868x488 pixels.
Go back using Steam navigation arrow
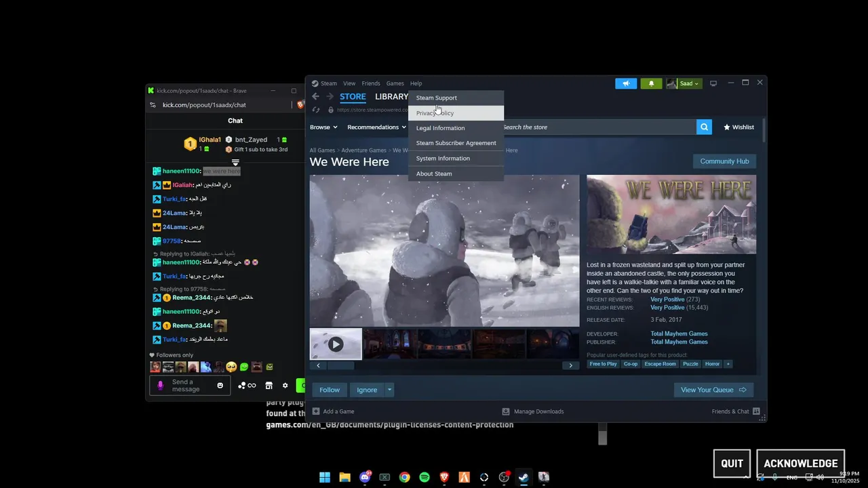[x=315, y=97]
